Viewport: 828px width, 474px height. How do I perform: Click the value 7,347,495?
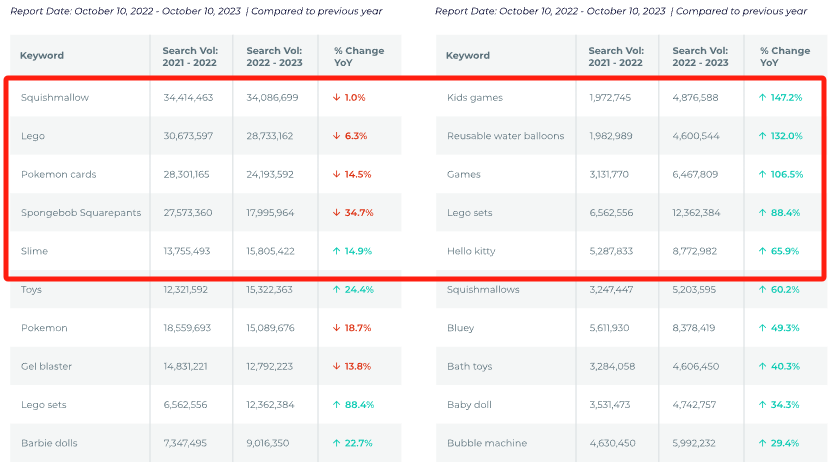[185, 443]
